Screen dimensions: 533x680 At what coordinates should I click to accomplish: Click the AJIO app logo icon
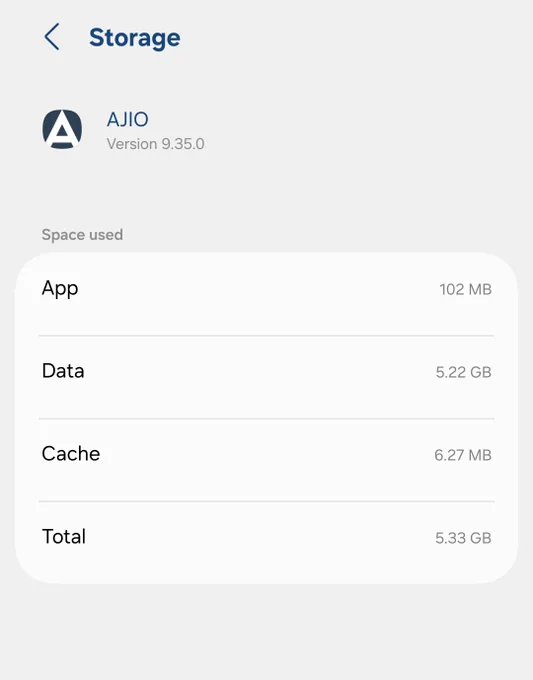62,129
